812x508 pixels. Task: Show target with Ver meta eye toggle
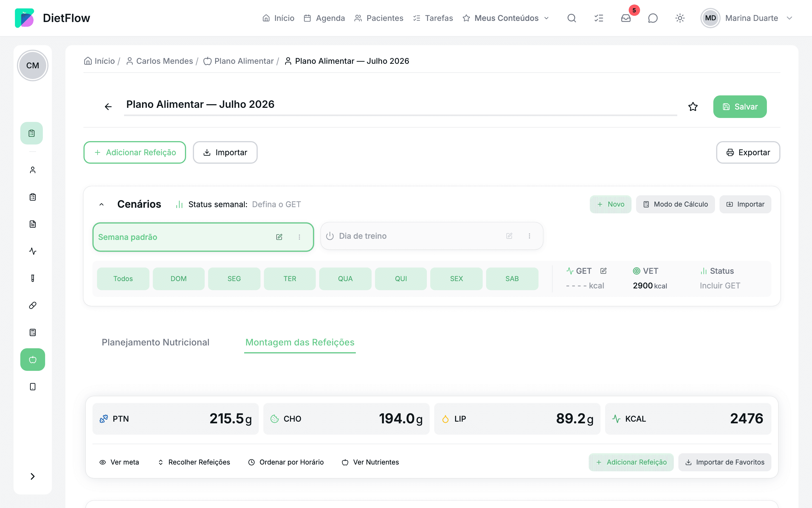click(x=119, y=462)
